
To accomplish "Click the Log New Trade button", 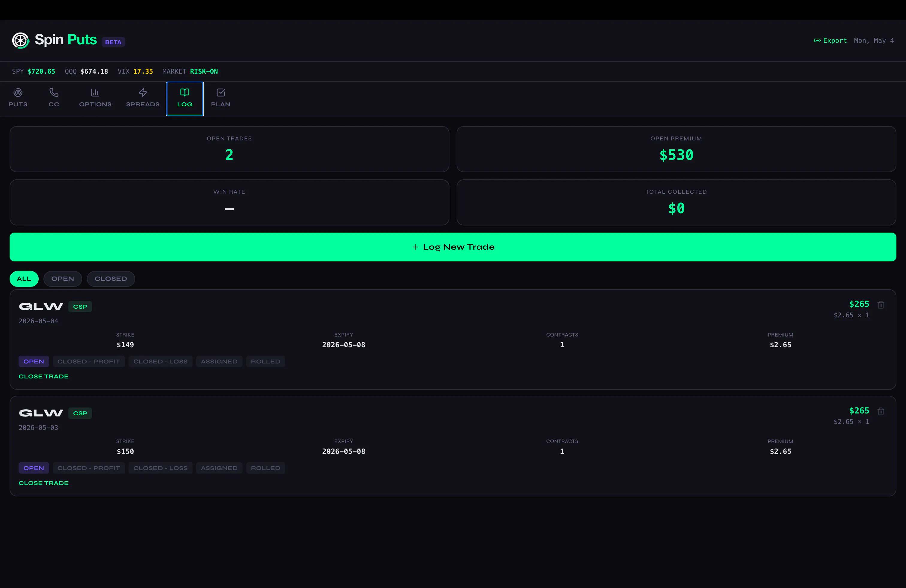I will pos(453,247).
